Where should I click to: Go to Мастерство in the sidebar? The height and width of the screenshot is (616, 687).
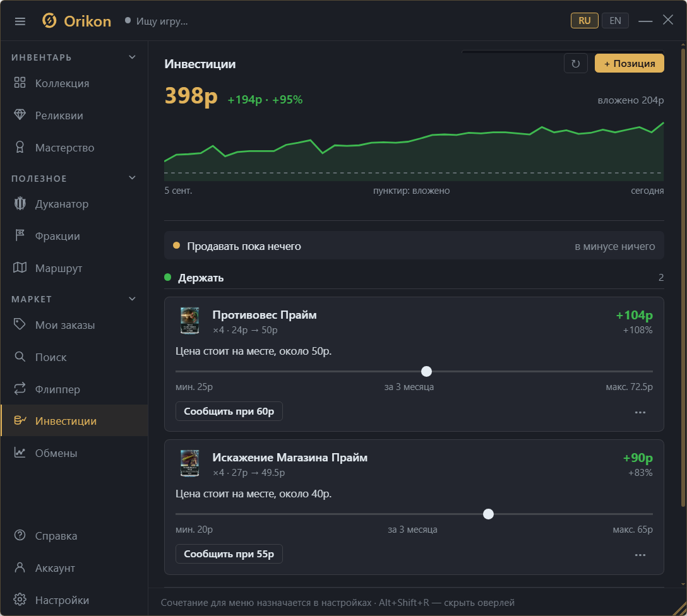pos(74,148)
